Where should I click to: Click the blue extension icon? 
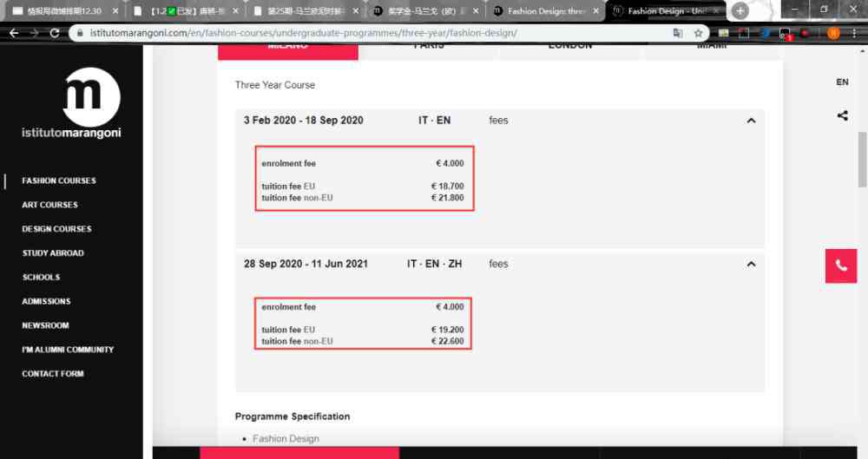click(766, 33)
